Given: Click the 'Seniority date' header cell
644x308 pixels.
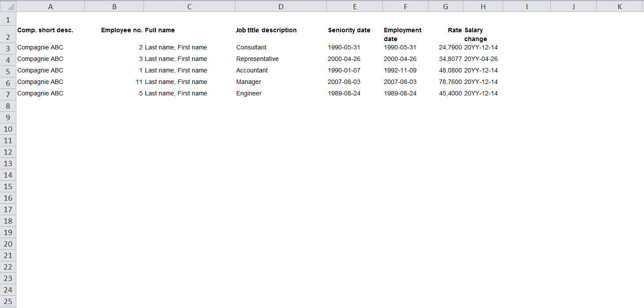Looking at the screenshot, I should 349,30.
